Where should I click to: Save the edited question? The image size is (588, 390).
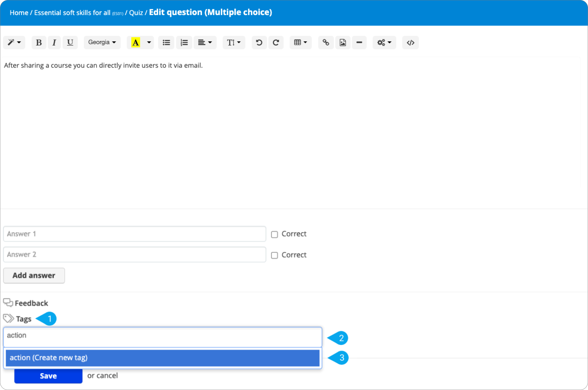pos(48,376)
